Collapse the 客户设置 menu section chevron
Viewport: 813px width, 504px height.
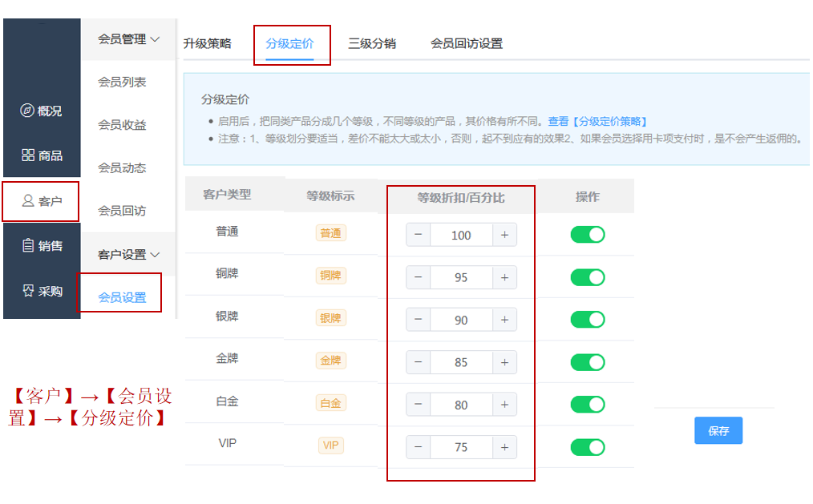(155, 255)
